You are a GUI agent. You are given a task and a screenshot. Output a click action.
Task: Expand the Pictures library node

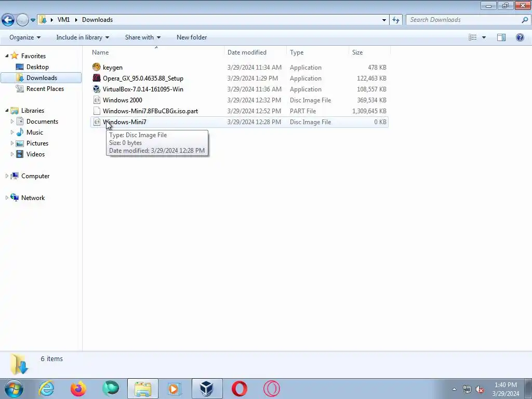[x=12, y=143]
